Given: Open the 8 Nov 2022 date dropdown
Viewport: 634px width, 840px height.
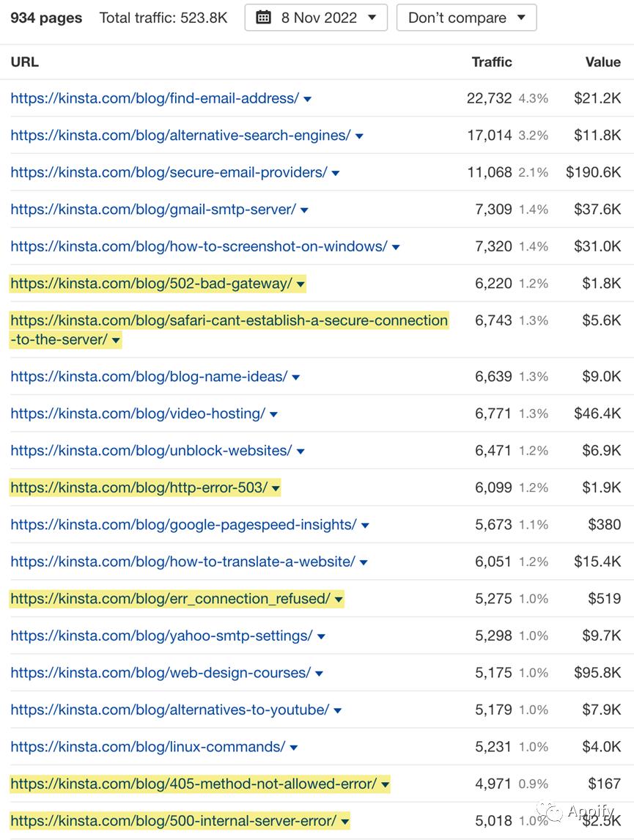Looking at the screenshot, I should 316,18.
